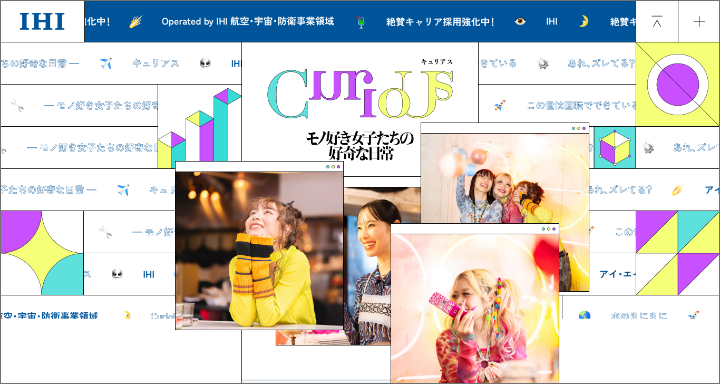The image size is (720, 384).
Task: Open the menu with the plus icon
Action: (699, 22)
